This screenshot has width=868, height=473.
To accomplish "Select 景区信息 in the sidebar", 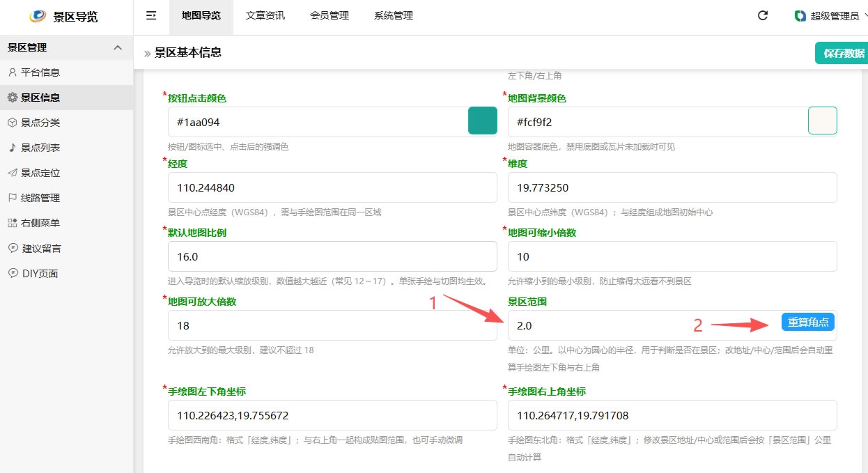I will coord(66,98).
